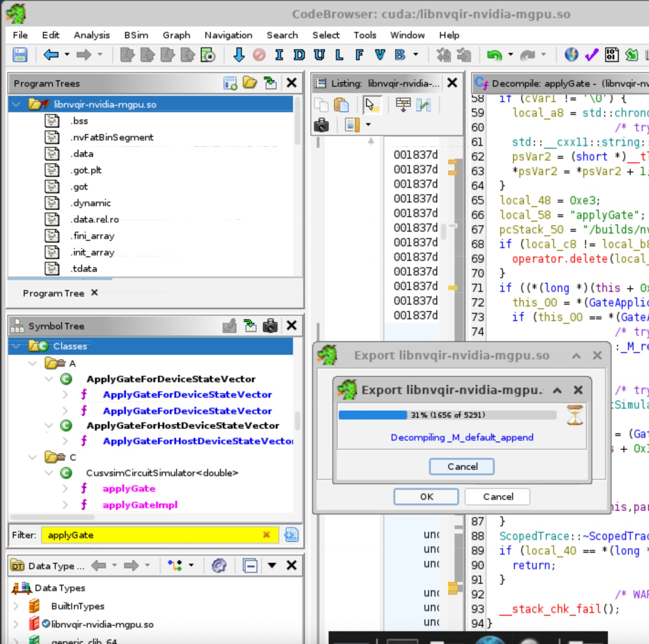
Task: Go forward with the right arrow icon
Action: pos(84,55)
